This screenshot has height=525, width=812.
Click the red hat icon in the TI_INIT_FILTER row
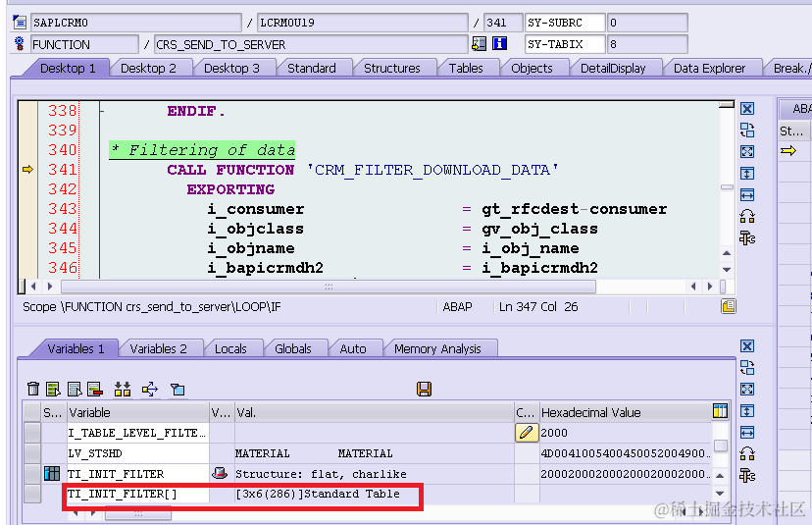[220, 473]
